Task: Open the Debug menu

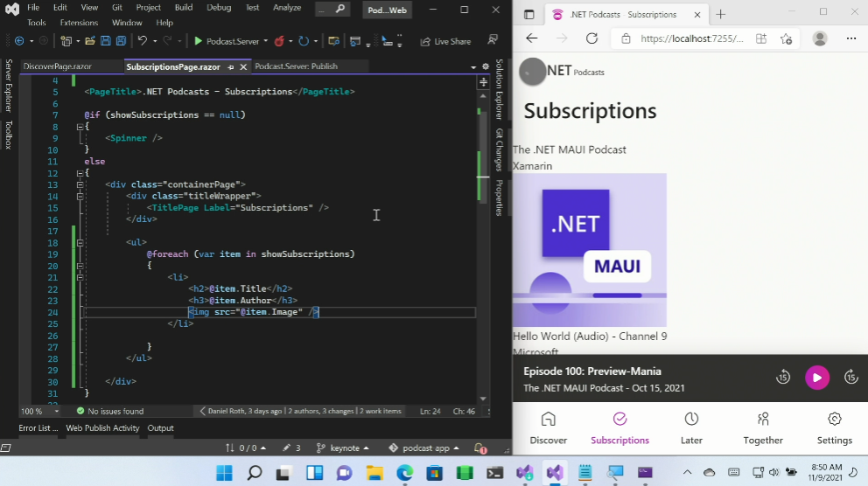Action: click(x=219, y=7)
